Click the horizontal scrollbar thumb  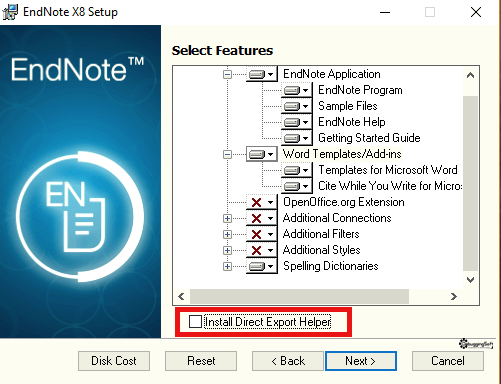tap(299, 296)
